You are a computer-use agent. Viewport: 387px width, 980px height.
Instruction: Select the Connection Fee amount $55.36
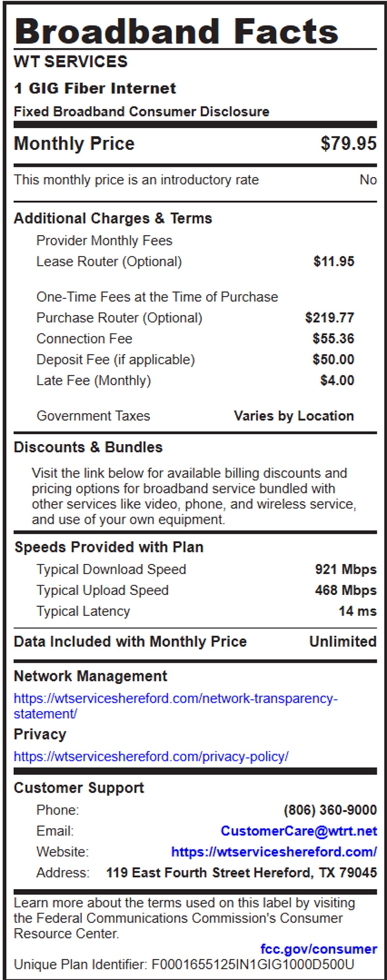click(x=333, y=339)
